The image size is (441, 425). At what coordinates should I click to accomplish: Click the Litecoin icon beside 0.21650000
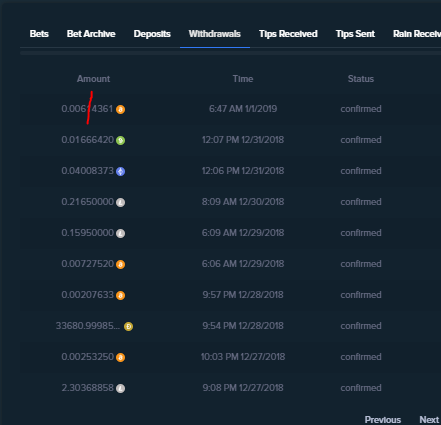click(120, 202)
